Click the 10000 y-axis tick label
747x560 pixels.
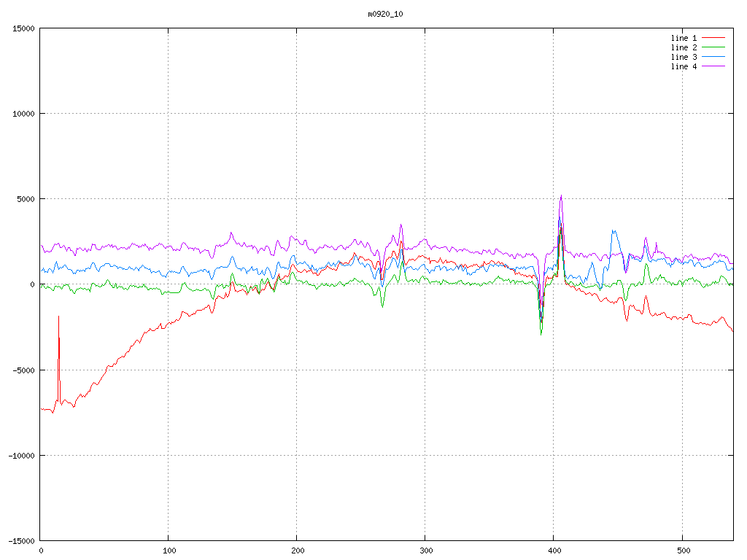23,114
